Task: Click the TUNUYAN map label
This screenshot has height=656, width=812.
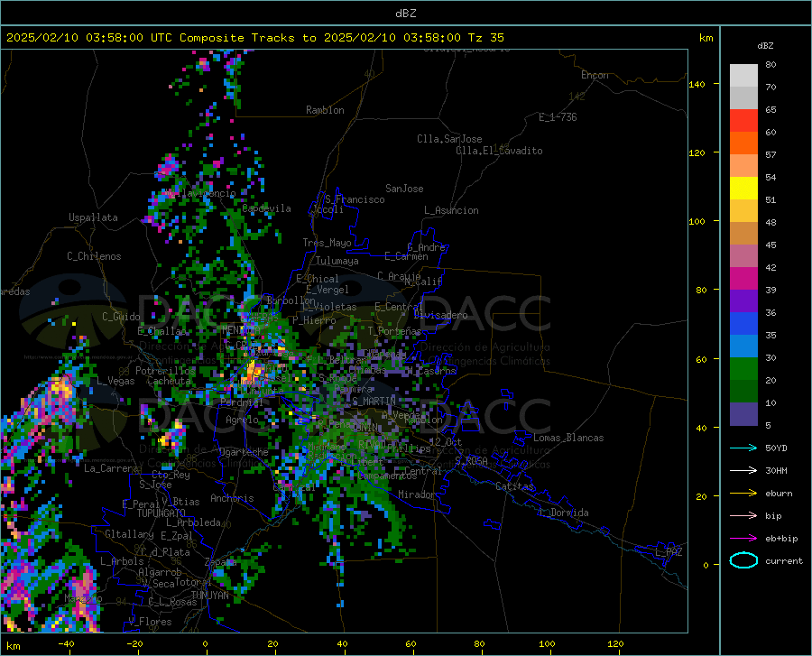Action: click(209, 596)
